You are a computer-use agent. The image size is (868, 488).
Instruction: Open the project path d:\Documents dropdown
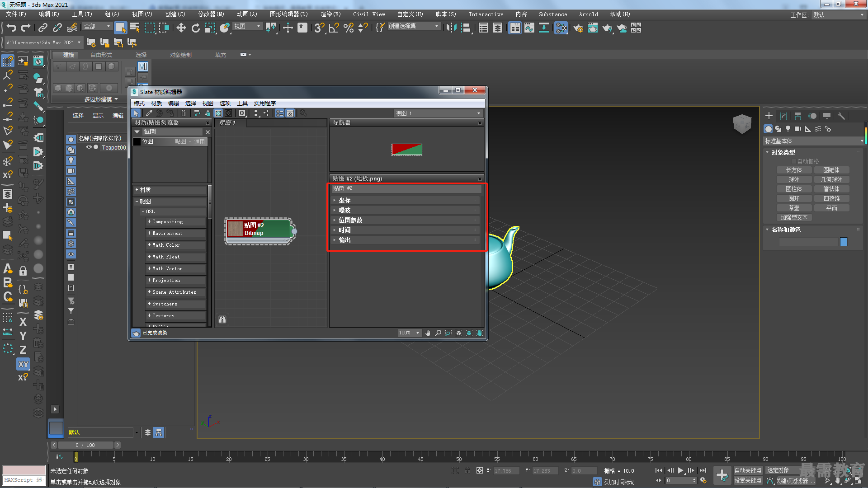pos(44,42)
